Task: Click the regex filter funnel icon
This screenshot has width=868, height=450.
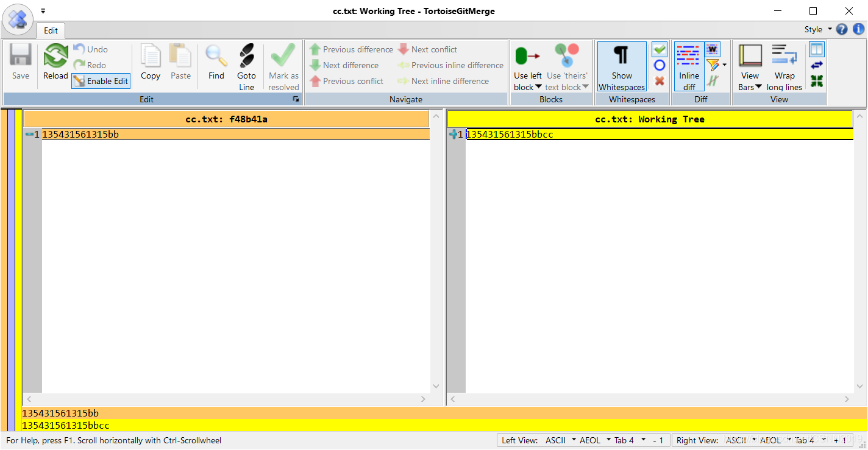Action: click(x=712, y=65)
